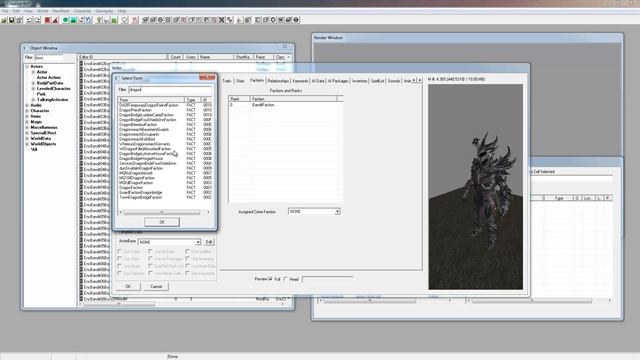Click the last circular icon in toolbar
This screenshot has height=360, width=640.
point(296,20)
